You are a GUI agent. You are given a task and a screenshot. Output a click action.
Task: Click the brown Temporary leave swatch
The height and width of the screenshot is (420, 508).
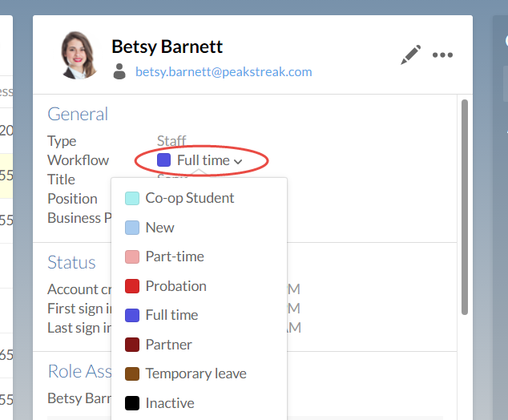point(132,374)
